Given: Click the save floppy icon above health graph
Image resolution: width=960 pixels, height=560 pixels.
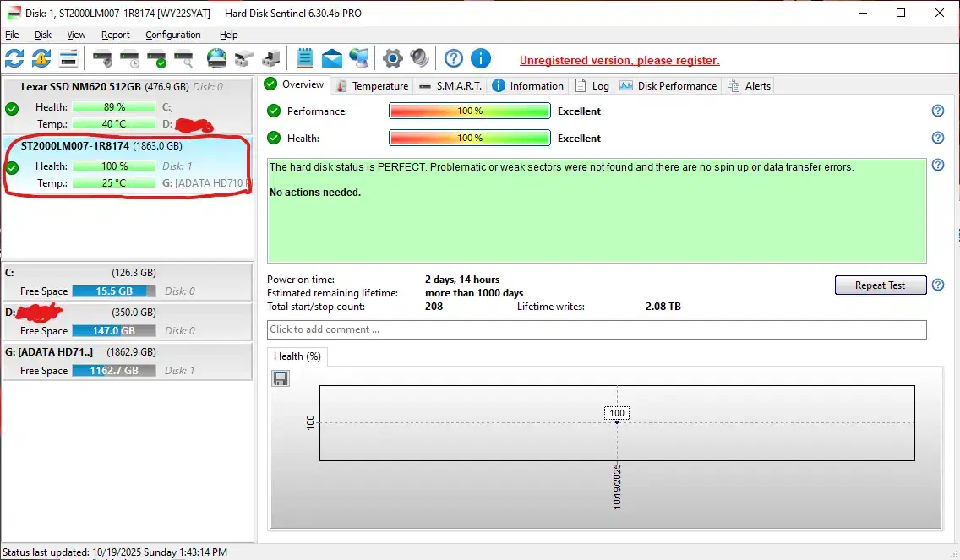Looking at the screenshot, I should (x=281, y=378).
